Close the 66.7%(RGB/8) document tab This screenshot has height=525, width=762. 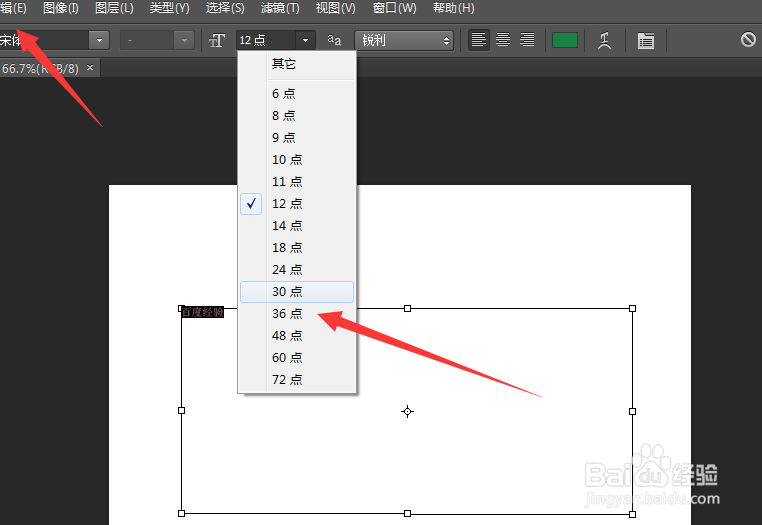click(89, 68)
